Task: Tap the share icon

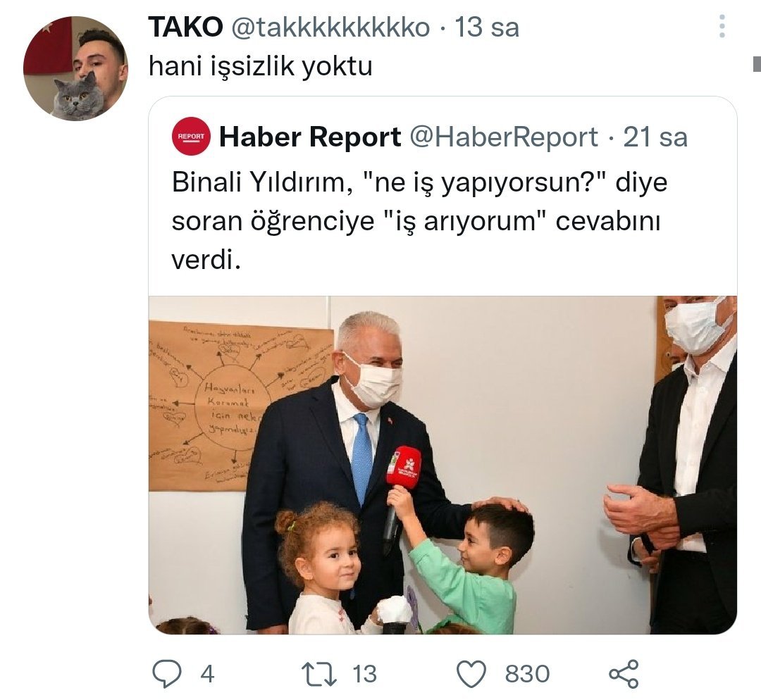Action: pyautogui.click(x=624, y=674)
